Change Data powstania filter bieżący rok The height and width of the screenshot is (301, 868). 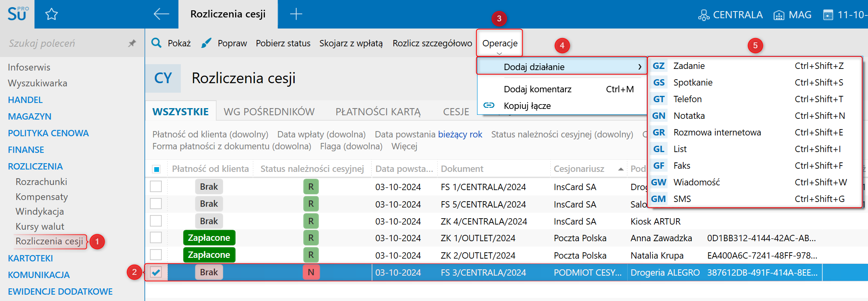click(x=460, y=134)
